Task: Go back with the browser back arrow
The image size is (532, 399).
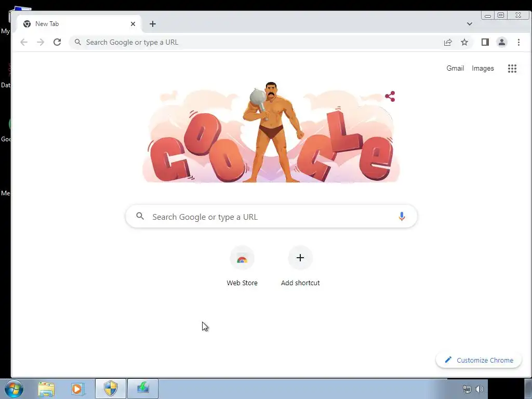Action: (24, 42)
